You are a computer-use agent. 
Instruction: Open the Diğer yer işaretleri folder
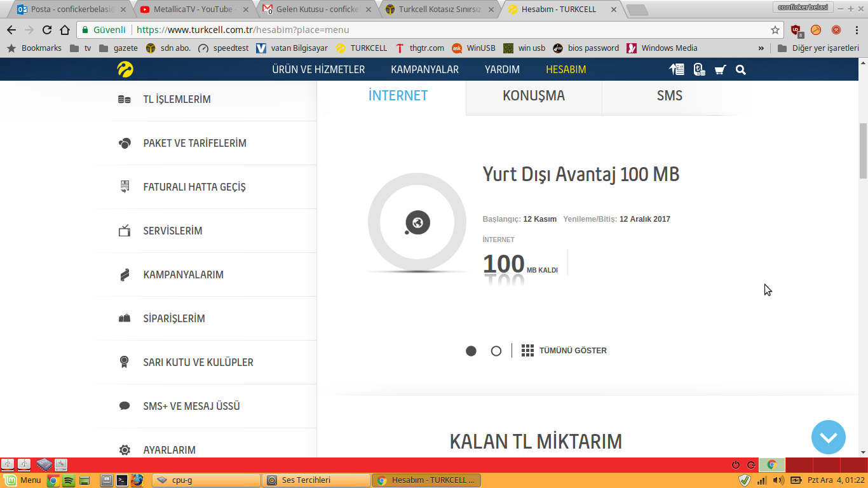[x=818, y=48]
